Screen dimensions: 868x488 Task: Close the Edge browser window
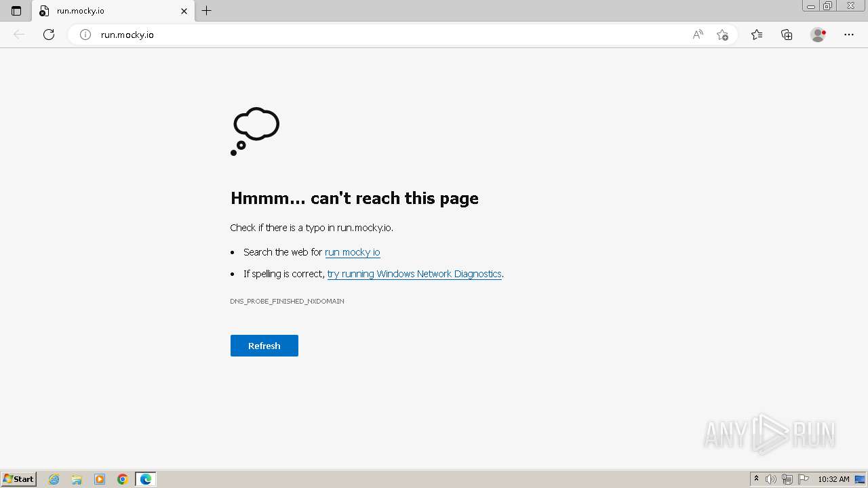[850, 6]
